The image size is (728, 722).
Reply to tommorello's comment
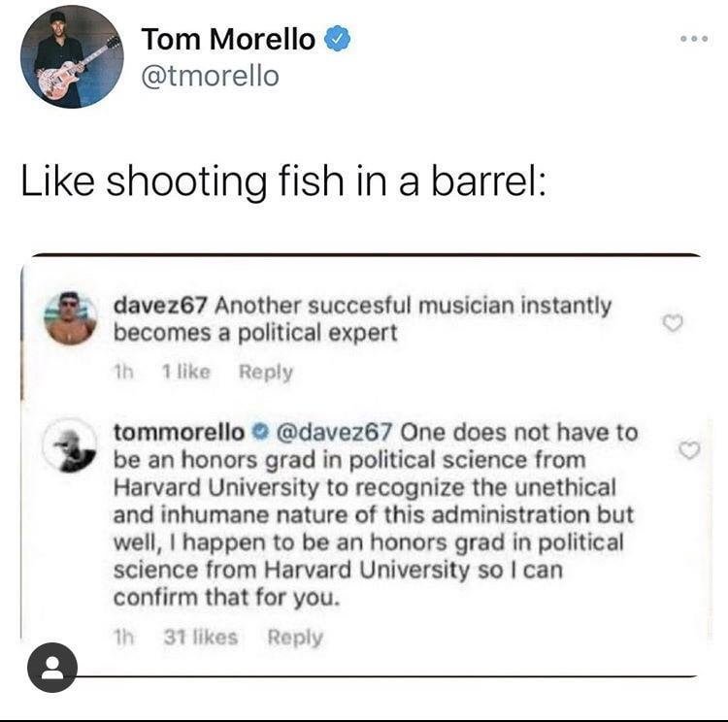pyautogui.click(x=295, y=638)
